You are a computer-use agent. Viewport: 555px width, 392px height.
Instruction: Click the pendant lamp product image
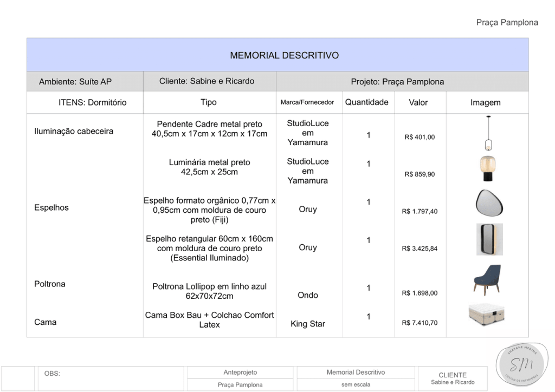[x=489, y=133]
